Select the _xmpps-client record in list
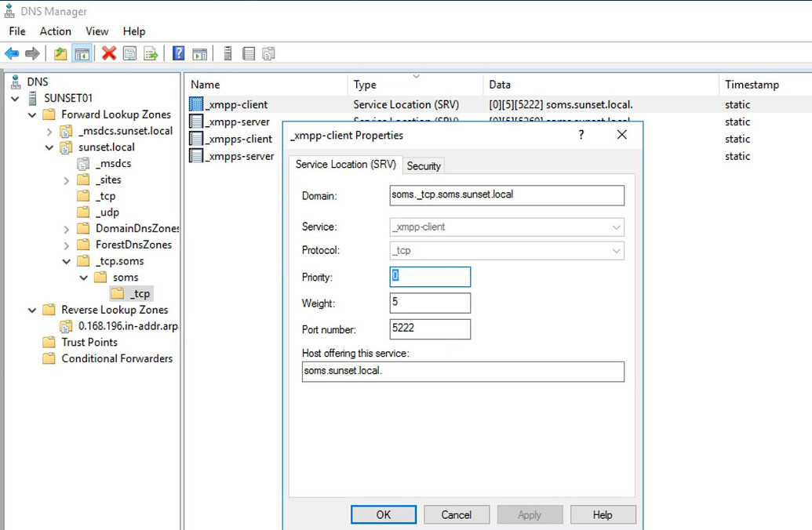Viewport: 812px width, 530px height. 238,140
